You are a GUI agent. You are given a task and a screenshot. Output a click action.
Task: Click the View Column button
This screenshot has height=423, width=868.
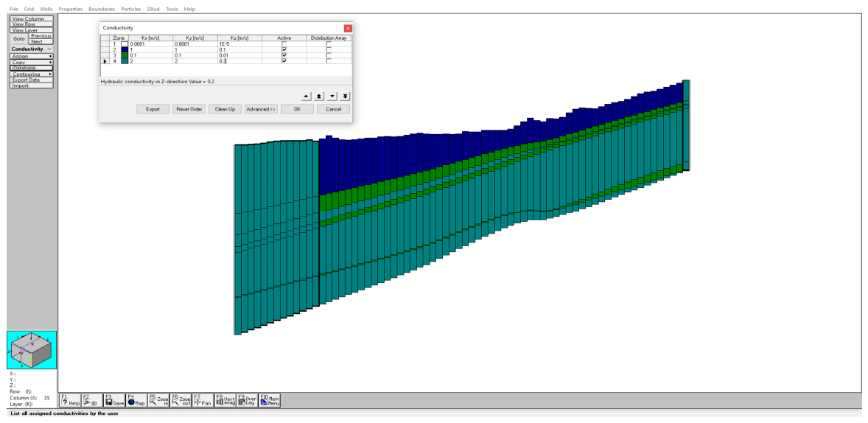pos(32,19)
